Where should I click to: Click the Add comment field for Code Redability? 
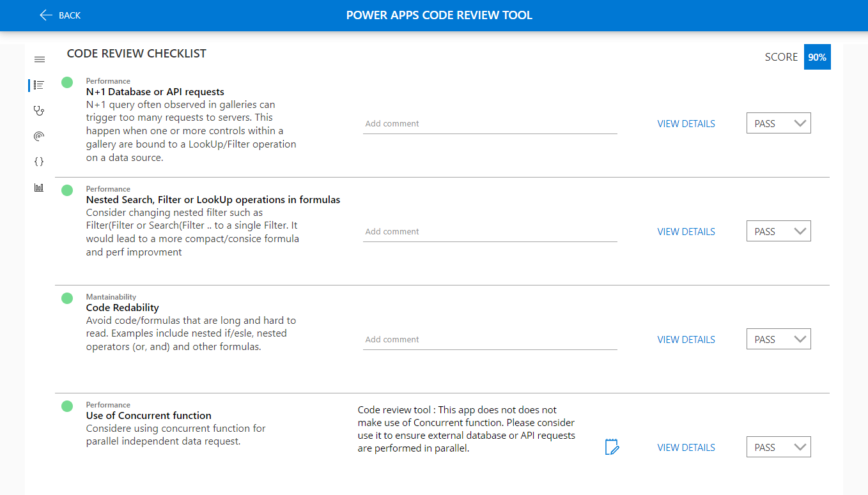pyautogui.click(x=490, y=339)
